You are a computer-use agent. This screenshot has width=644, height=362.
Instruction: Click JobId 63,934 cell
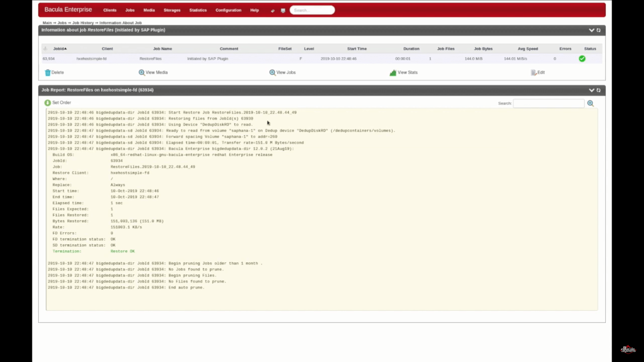49,59
